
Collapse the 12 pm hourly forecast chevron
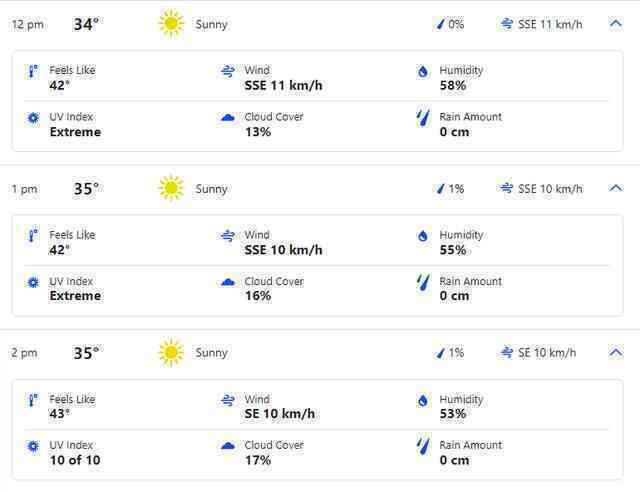coord(616,24)
